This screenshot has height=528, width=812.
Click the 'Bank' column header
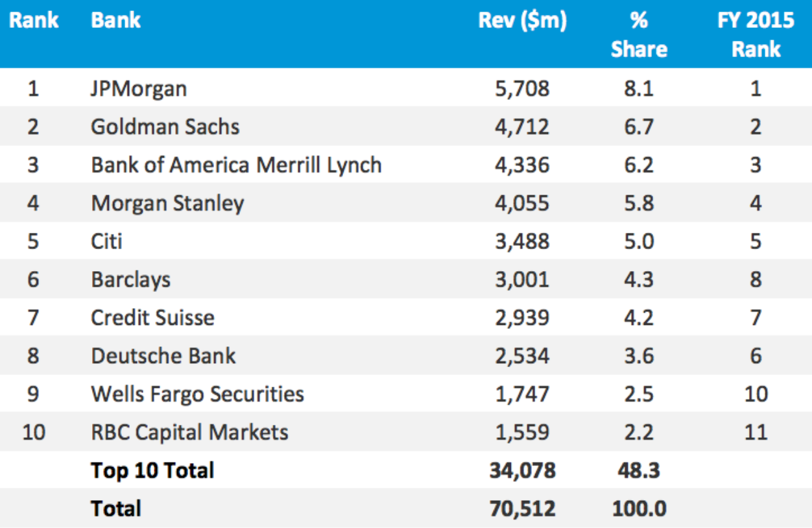116,20
